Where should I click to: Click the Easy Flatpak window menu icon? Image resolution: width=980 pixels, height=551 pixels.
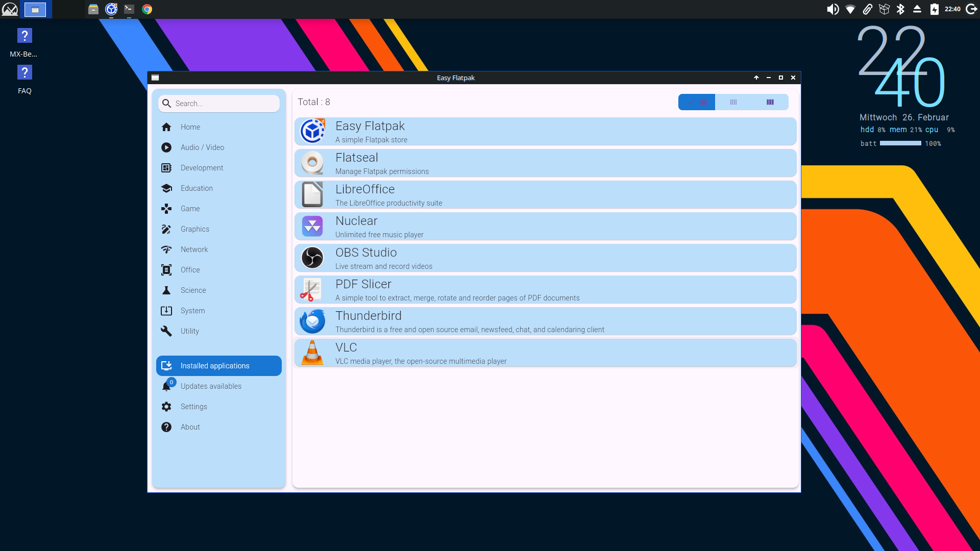tap(155, 78)
